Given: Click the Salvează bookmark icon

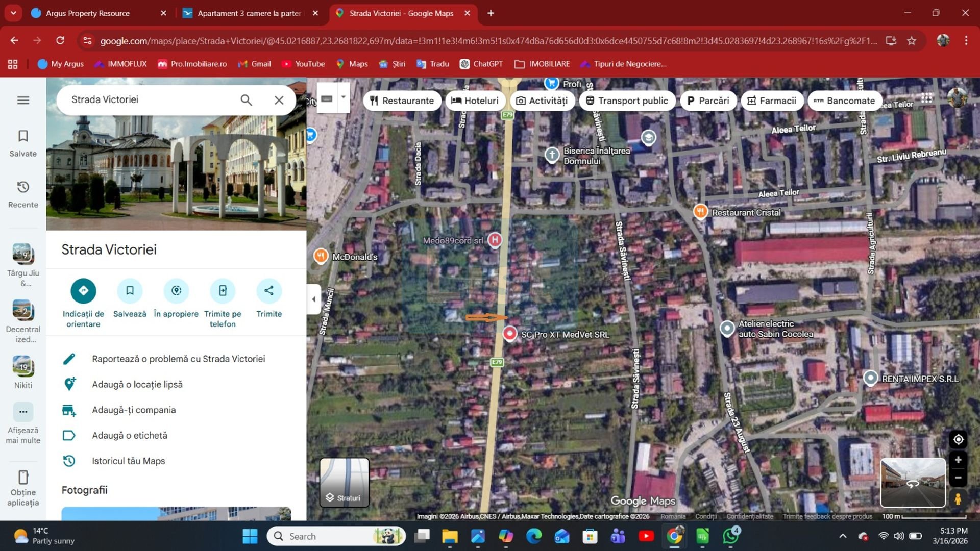Looking at the screenshot, I should pyautogui.click(x=130, y=291).
